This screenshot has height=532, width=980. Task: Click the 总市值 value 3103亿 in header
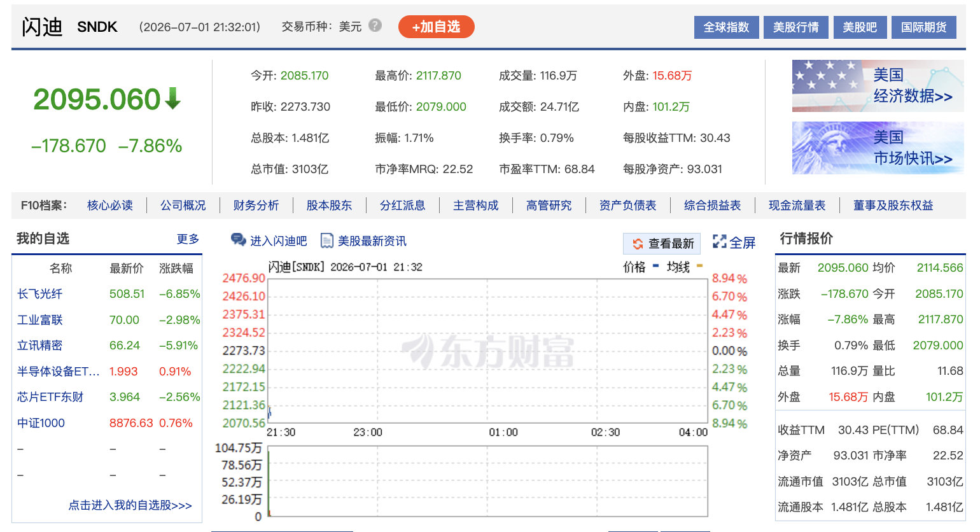[310, 169]
